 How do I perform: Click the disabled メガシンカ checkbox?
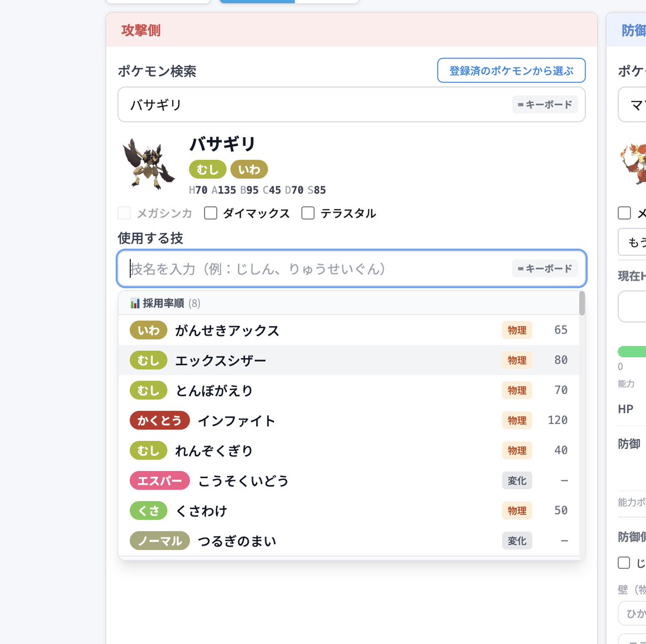tap(124, 213)
